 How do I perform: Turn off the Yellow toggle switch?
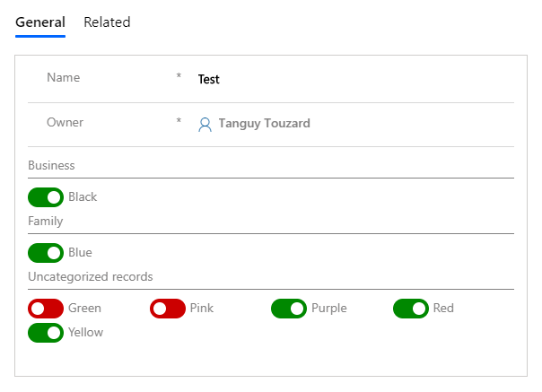[46, 333]
